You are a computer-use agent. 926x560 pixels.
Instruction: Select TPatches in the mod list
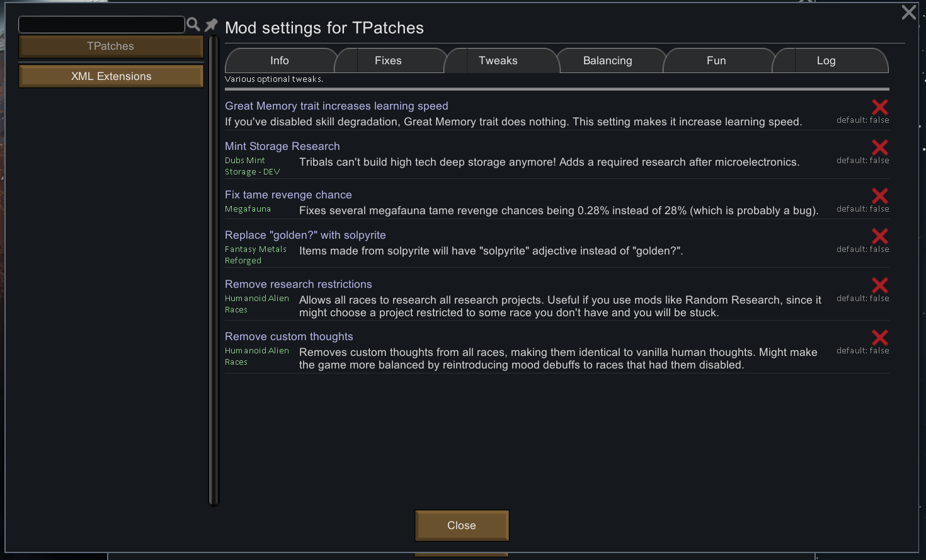111,46
